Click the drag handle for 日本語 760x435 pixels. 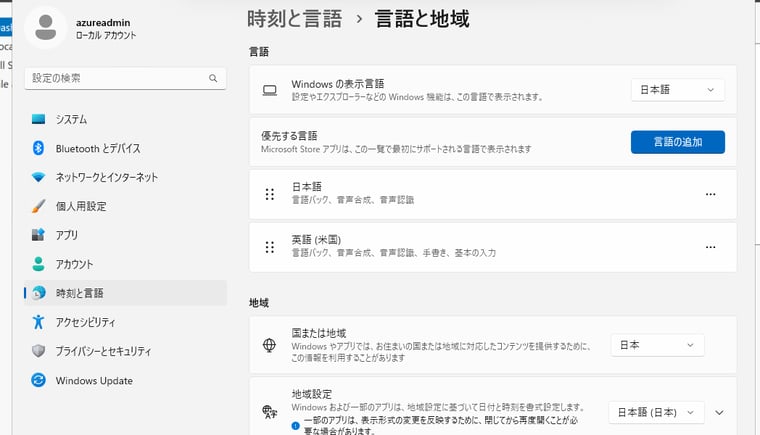pos(270,194)
